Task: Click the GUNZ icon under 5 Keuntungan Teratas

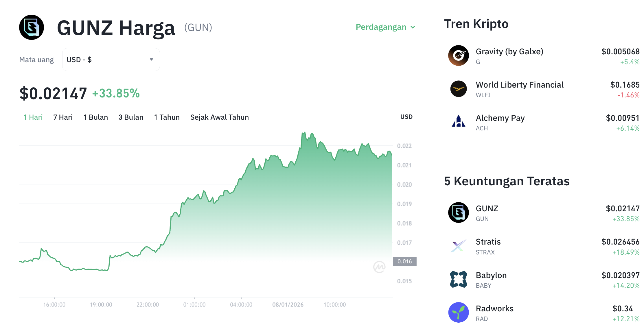Action: click(459, 213)
